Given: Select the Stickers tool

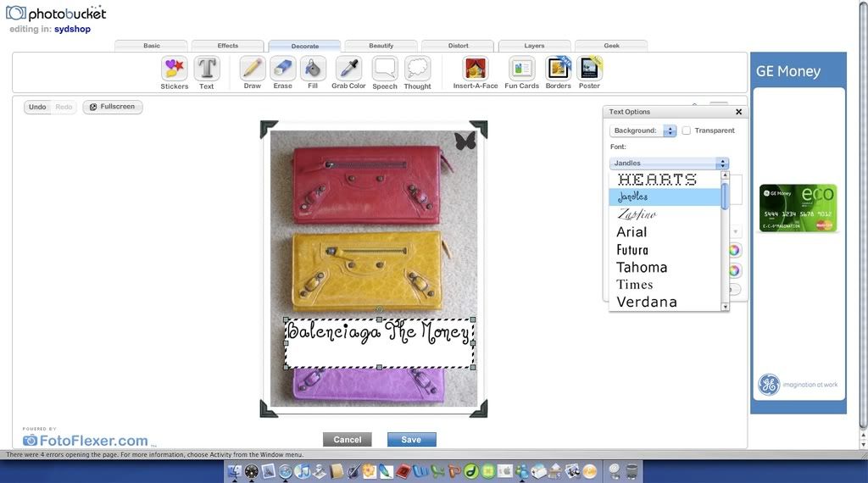Looking at the screenshot, I should point(175,73).
